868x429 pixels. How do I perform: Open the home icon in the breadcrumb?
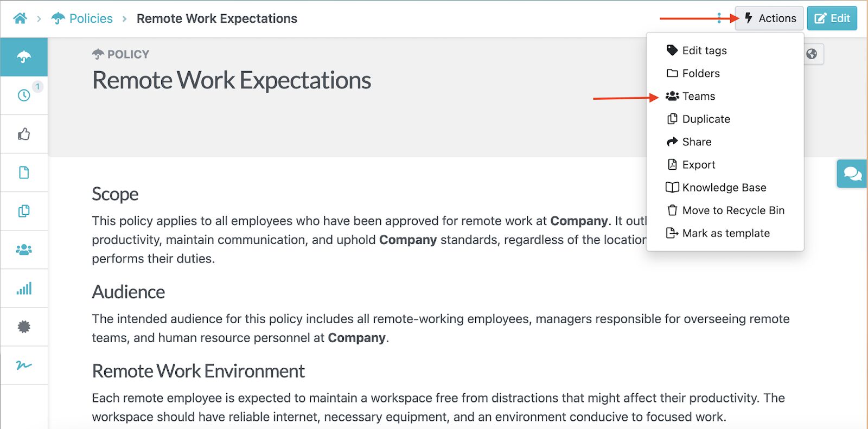tap(20, 18)
